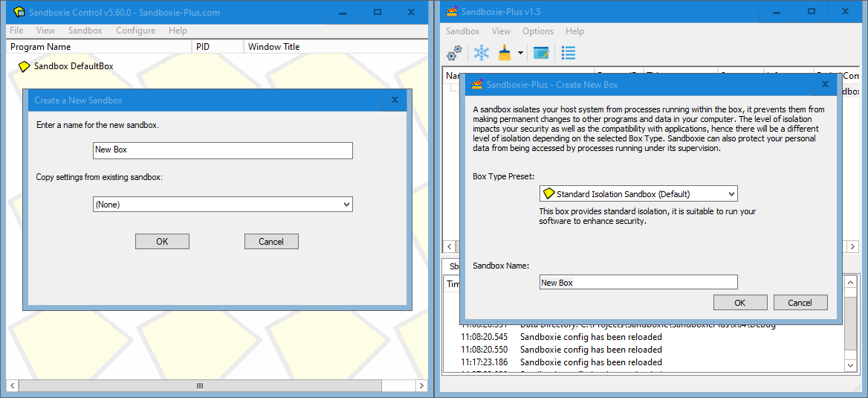Viewport: 868px width, 398px height.
Task: Open the Box Type Preset dropdown
Action: click(638, 194)
